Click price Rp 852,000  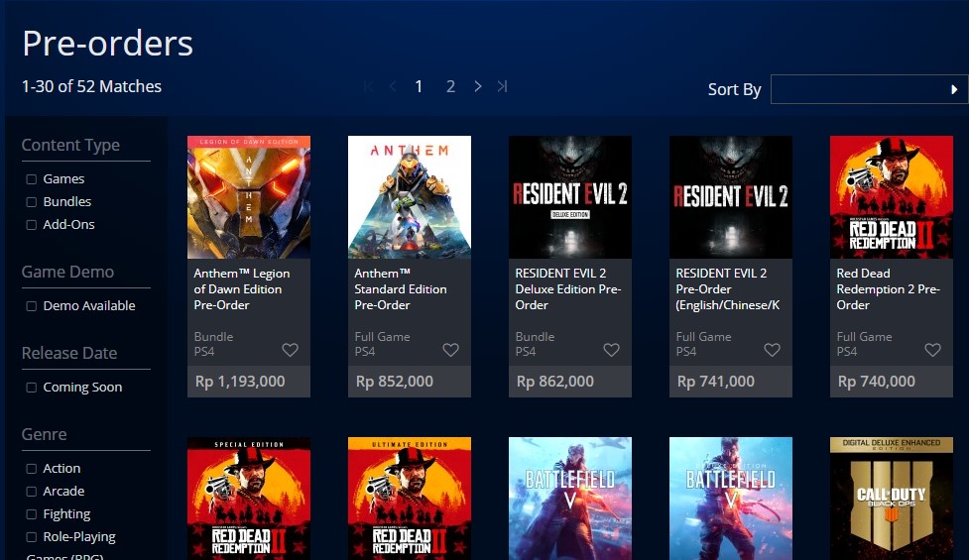395,382
